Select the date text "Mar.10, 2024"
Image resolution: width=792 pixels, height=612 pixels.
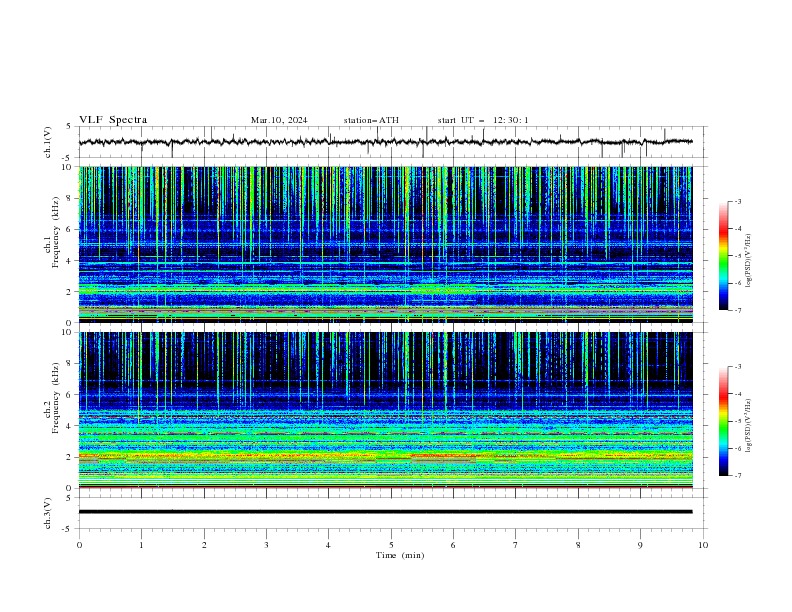tap(279, 120)
